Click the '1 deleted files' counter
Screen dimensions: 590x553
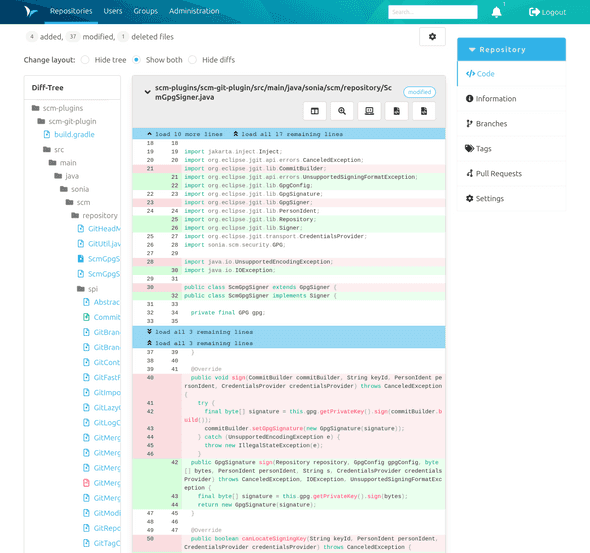[146, 36]
